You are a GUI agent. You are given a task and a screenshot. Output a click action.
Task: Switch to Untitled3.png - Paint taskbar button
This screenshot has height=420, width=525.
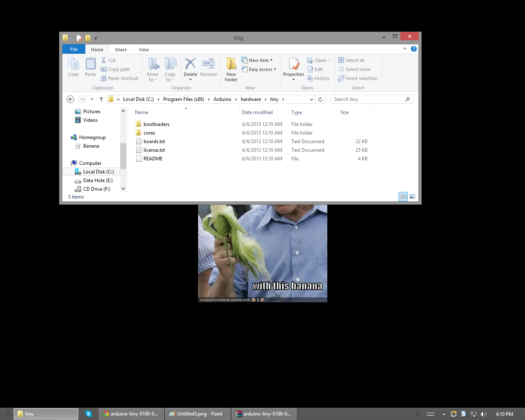[x=198, y=414]
